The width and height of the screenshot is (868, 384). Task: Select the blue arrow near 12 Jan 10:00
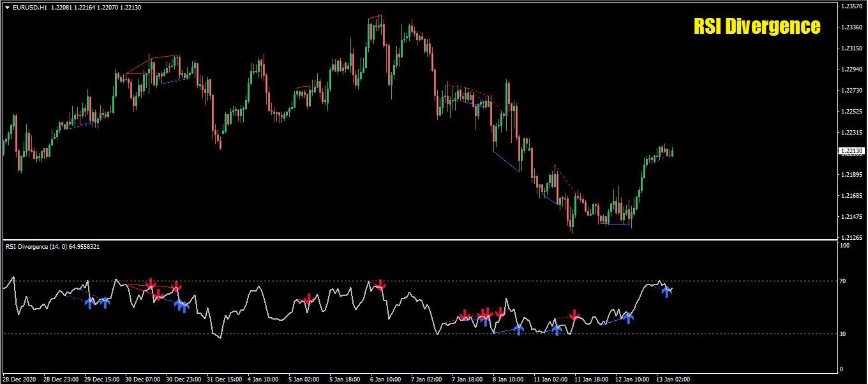pos(628,318)
